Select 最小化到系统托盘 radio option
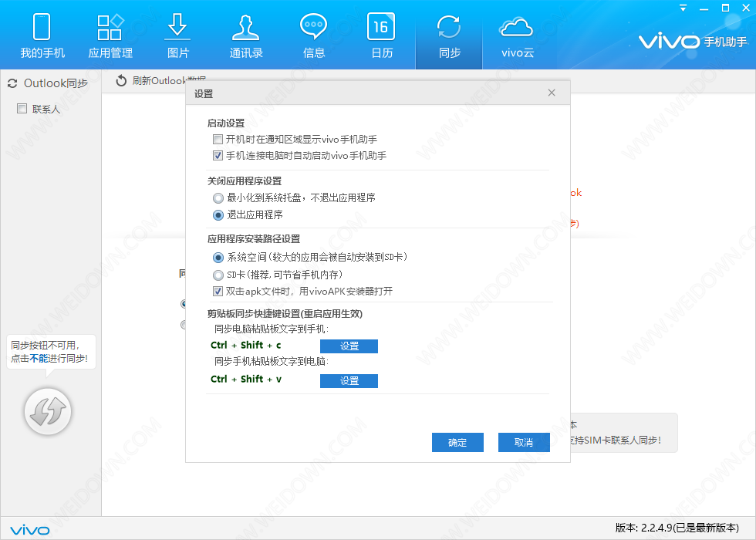 [218, 197]
